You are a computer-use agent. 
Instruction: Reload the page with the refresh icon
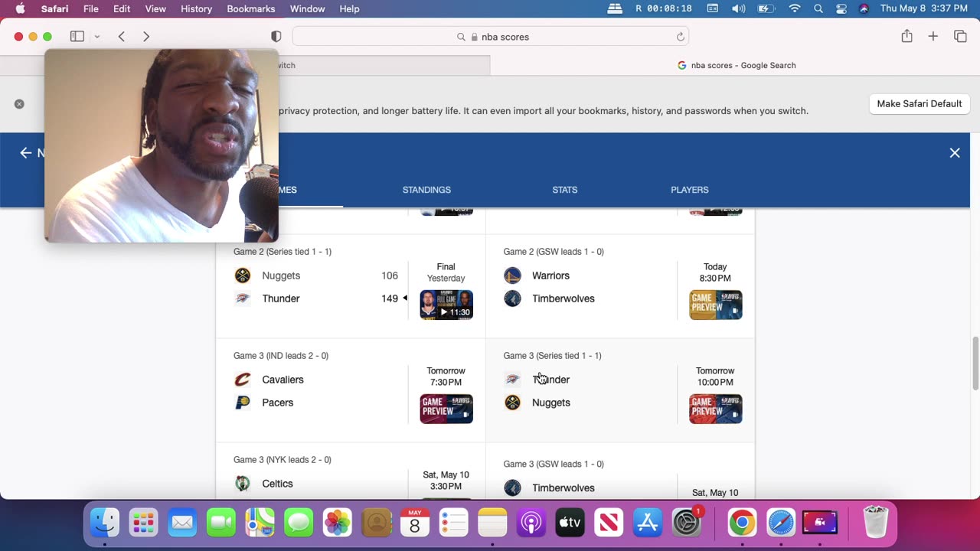[x=680, y=37]
